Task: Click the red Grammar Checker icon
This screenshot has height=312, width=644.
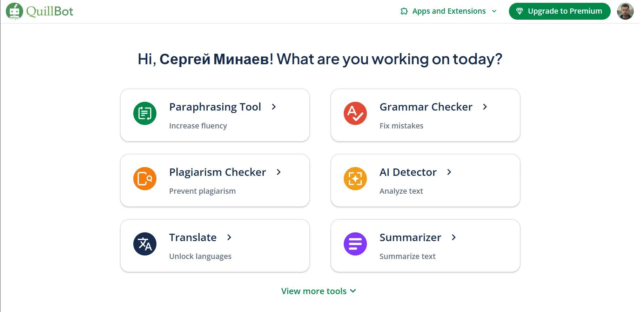Action: (x=355, y=113)
